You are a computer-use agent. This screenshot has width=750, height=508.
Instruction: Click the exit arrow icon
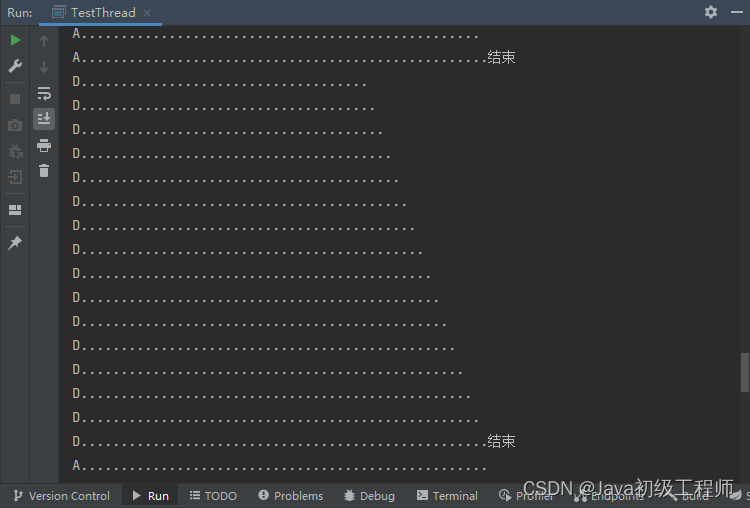(15, 177)
